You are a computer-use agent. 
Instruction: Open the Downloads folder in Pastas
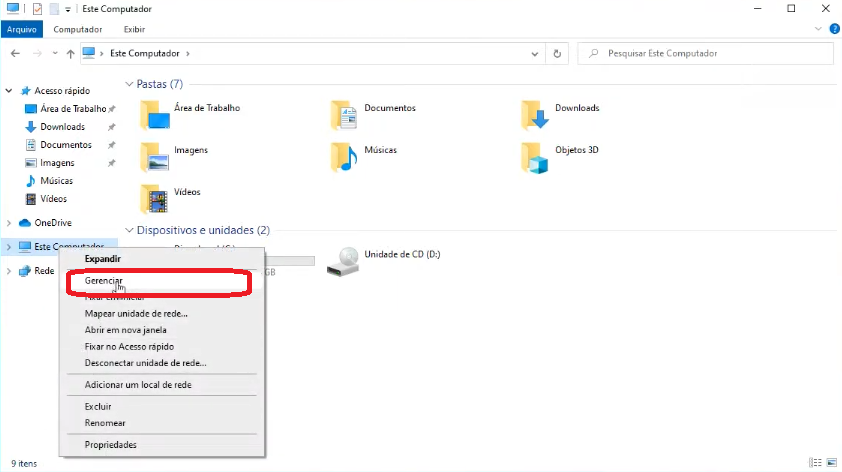535,115
